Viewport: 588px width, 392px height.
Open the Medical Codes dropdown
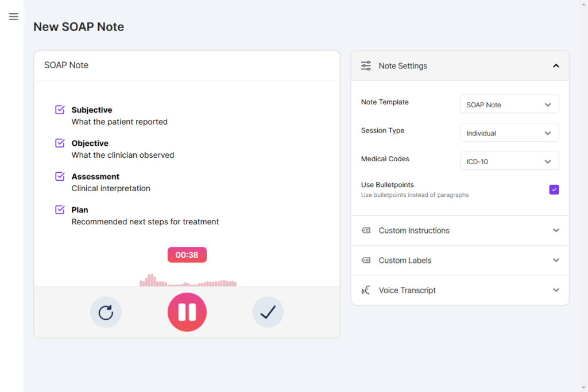pyautogui.click(x=509, y=161)
